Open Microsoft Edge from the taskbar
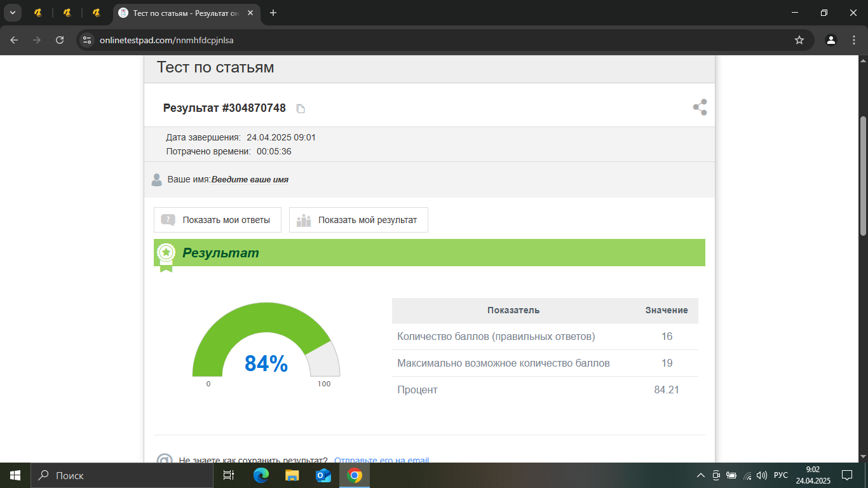The width and height of the screenshot is (868, 488). (x=261, y=475)
